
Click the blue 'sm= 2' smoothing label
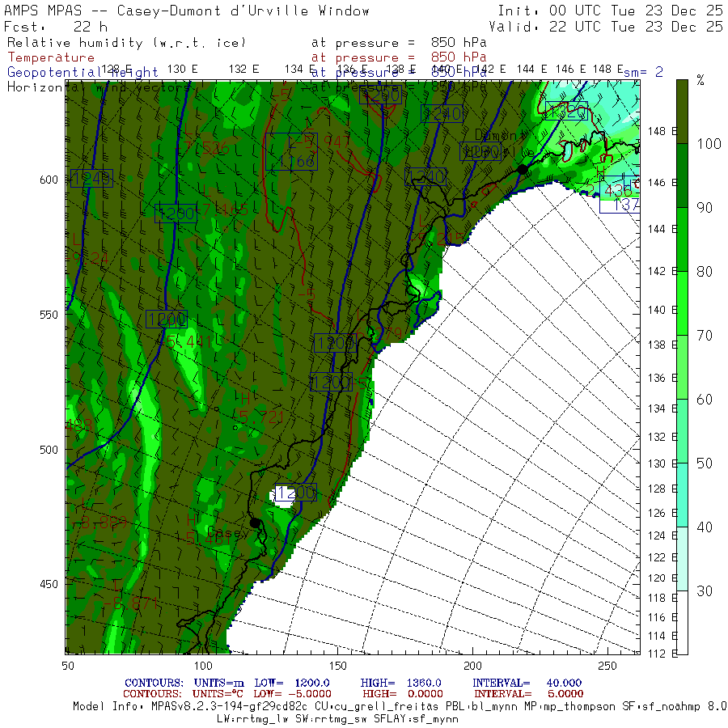coord(643,72)
